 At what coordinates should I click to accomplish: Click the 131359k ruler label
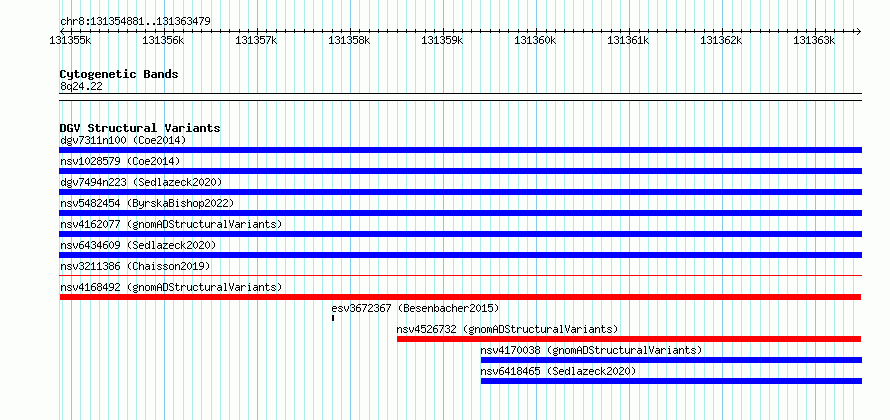pos(442,40)
